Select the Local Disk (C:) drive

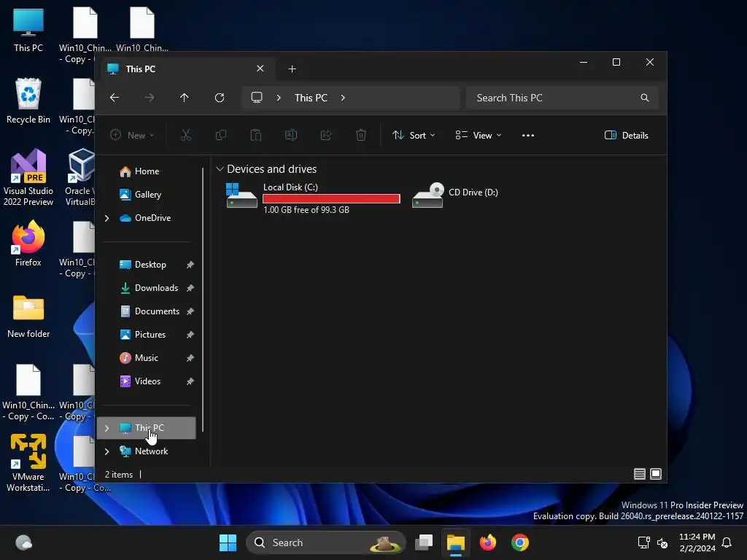point(312,198)
